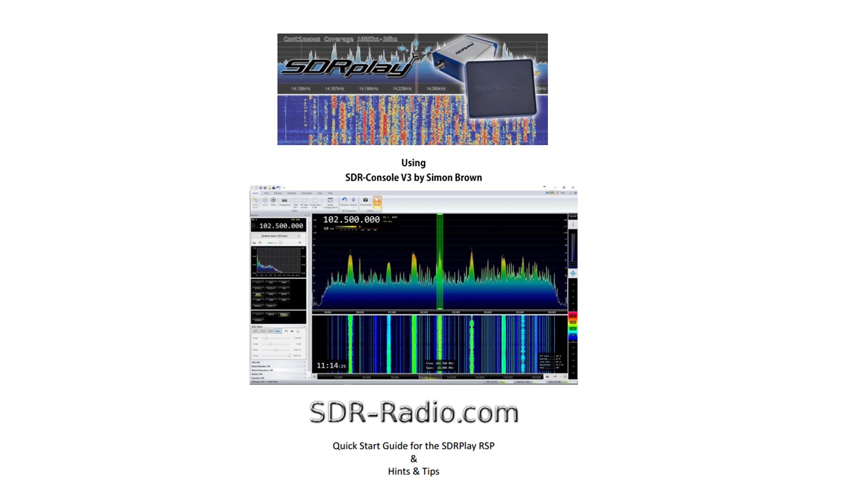Screen dimensions: 868x488
Task: Adjust the AGC Decay slider
Action: click(276, 356)
